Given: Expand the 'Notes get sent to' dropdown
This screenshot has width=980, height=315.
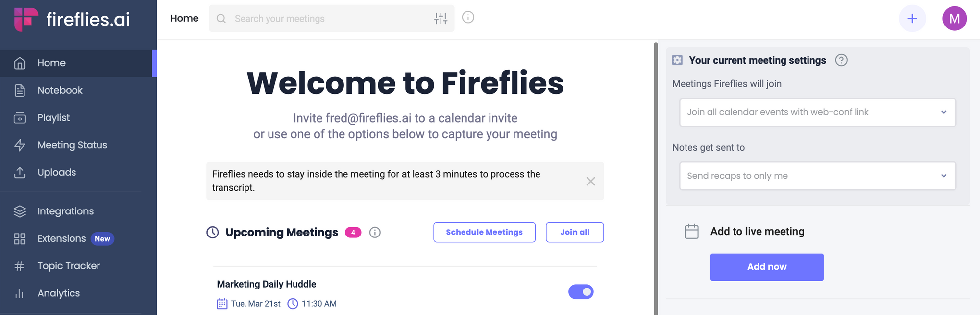Looking at the screenshot, I should coord(817,176).
